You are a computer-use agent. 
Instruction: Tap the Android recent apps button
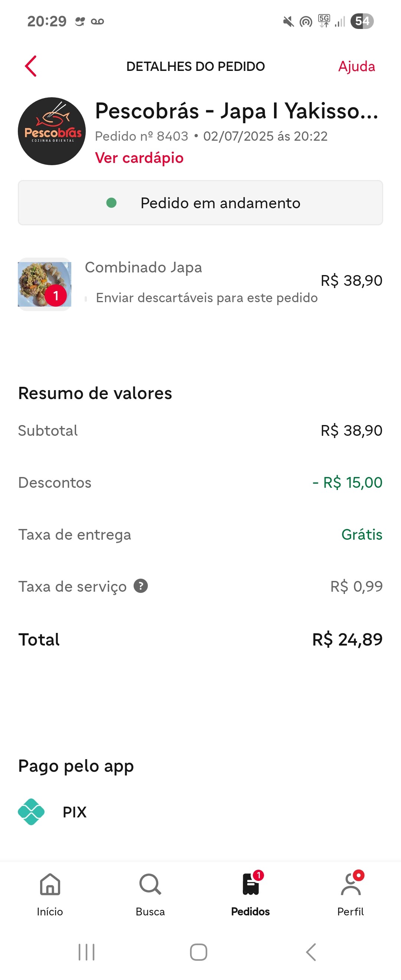tap(87, 952)
